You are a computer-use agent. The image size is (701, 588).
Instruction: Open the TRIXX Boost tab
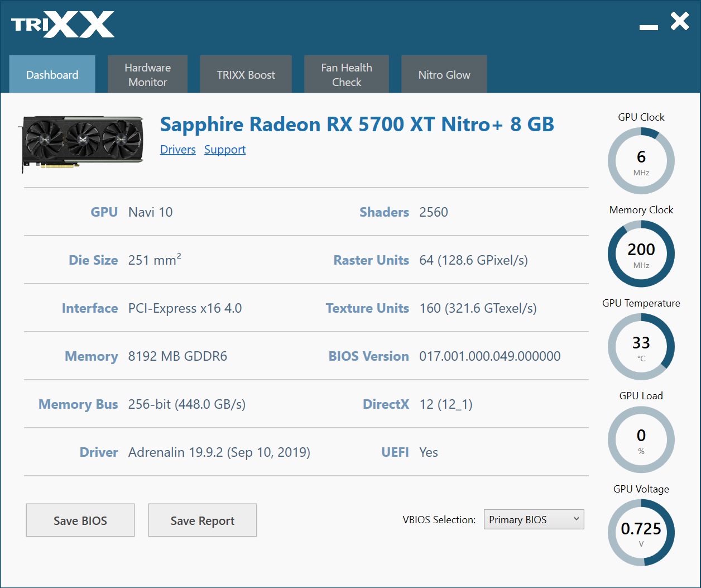click(x=246, y=74)
